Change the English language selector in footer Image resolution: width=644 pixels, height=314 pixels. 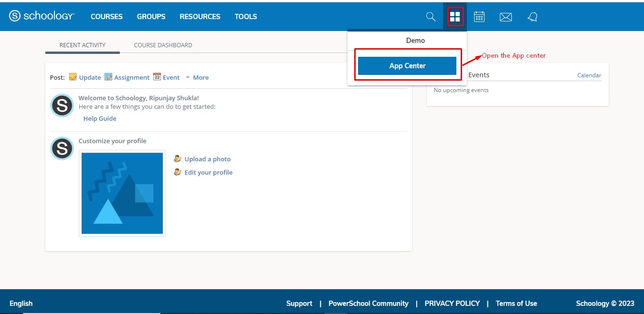[x=21, y=303]
